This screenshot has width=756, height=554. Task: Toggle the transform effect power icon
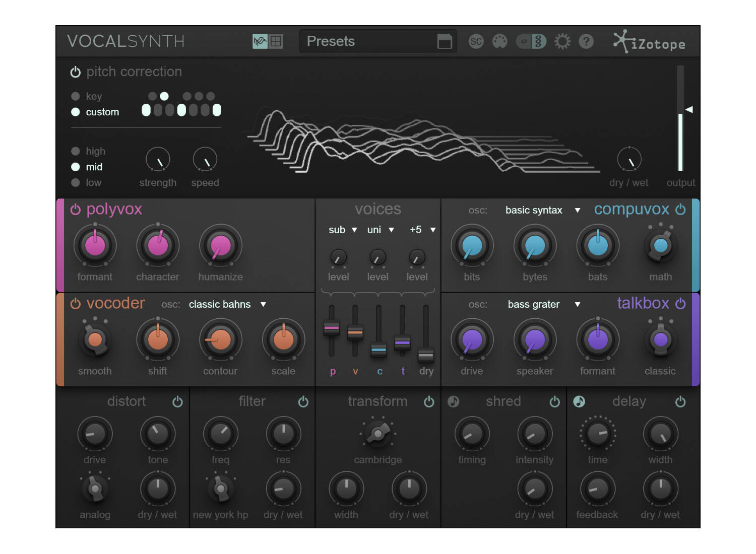tap(429, 402)
